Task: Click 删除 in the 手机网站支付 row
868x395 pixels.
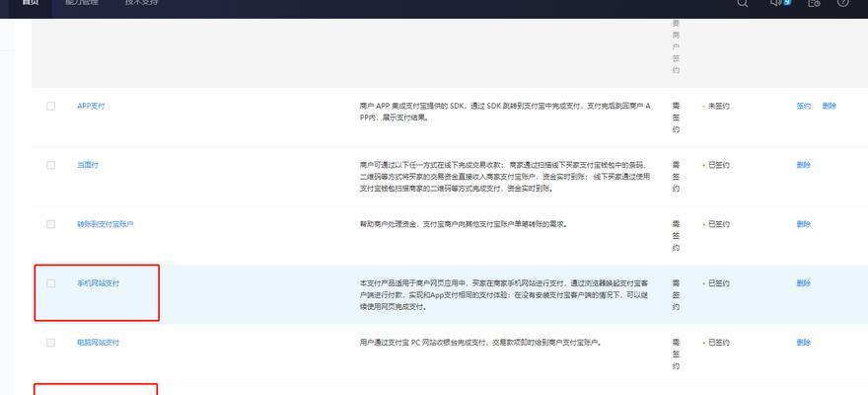Action: pyautogui.click(x=803, y=283)
